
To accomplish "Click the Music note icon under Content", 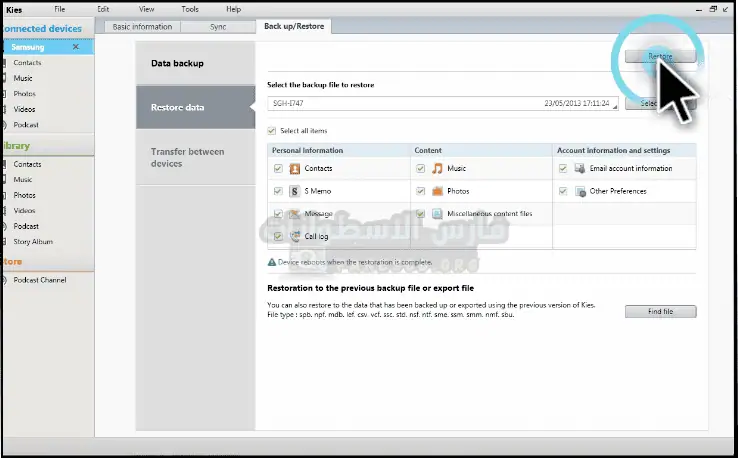I will [437, 168].
